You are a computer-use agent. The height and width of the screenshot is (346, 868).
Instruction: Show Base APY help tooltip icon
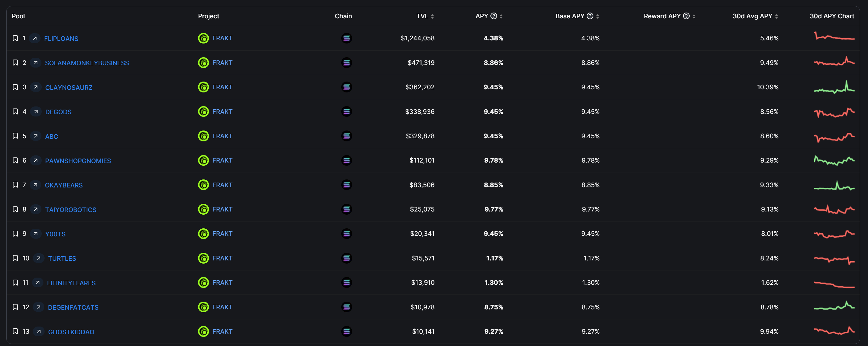pyautogui.click(x=590, y=16)
